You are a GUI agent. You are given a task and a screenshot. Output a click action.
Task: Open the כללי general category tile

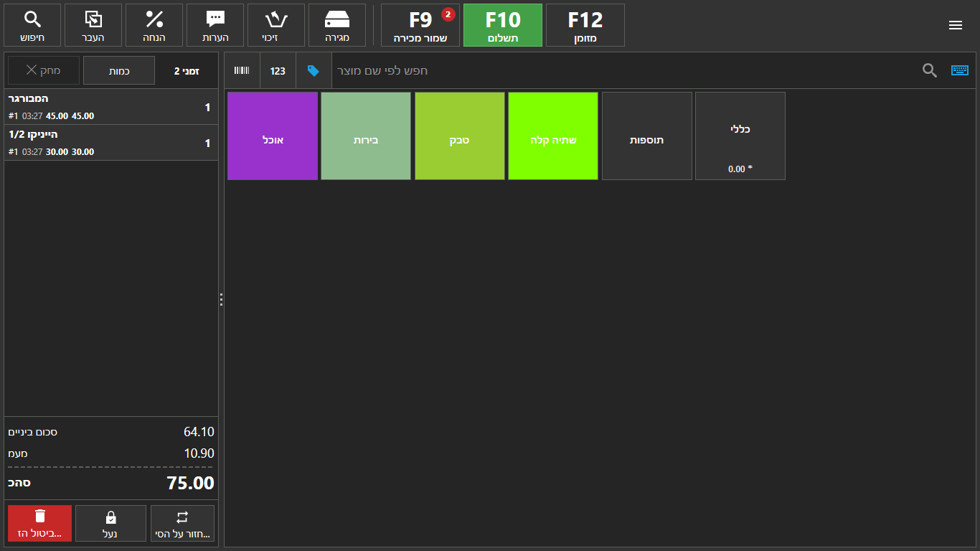pos(740,136)
